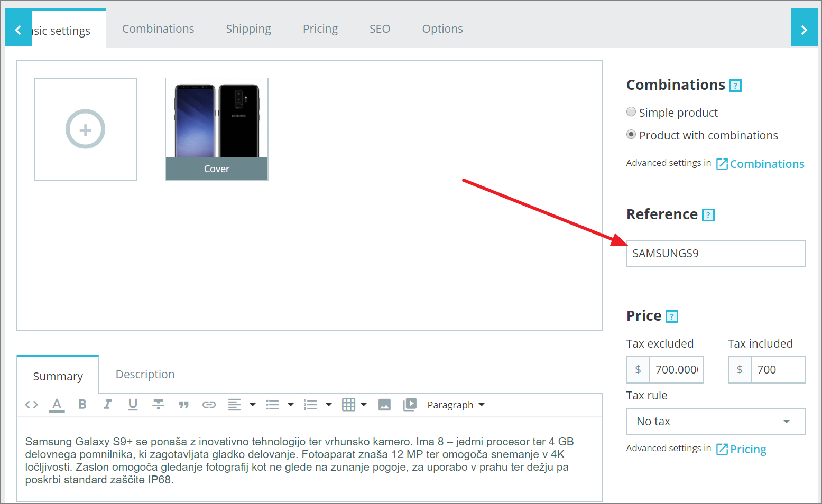The height and width of the screenshot is (504, 822).
Task: Open the Paragraph format dropdown
Action: [x=456, y=405]
